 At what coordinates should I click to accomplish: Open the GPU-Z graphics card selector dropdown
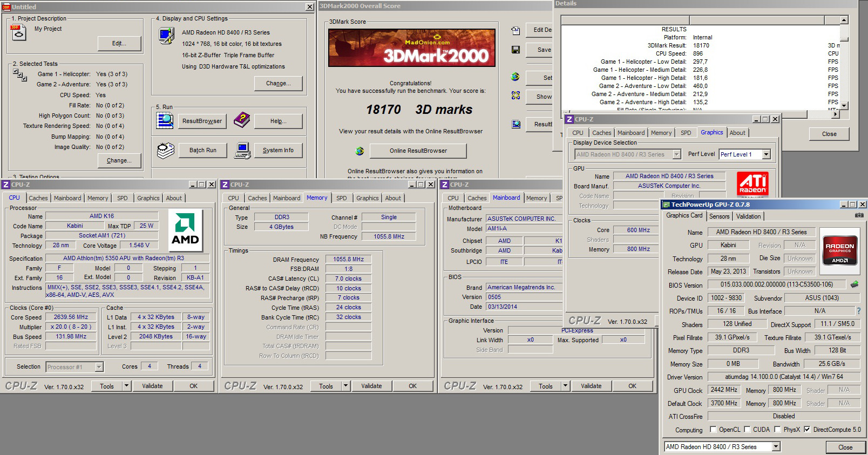pos(776,447)
